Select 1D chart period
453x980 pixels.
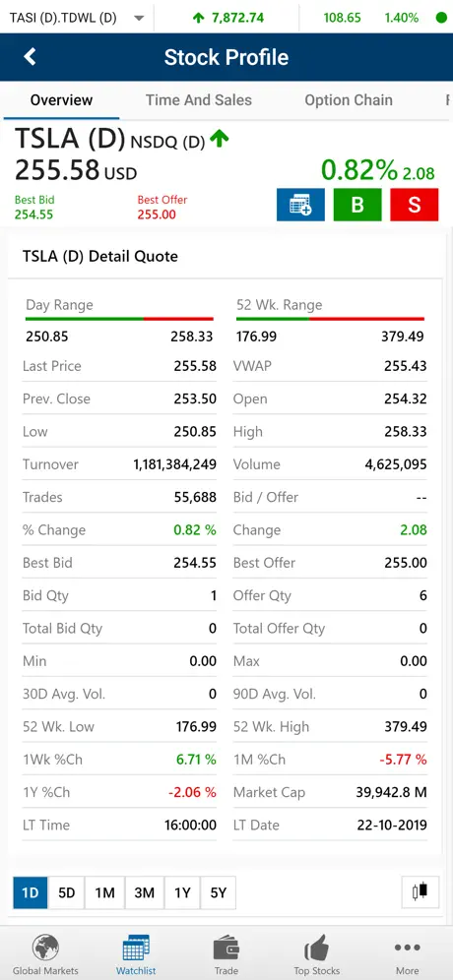(30, 893)
